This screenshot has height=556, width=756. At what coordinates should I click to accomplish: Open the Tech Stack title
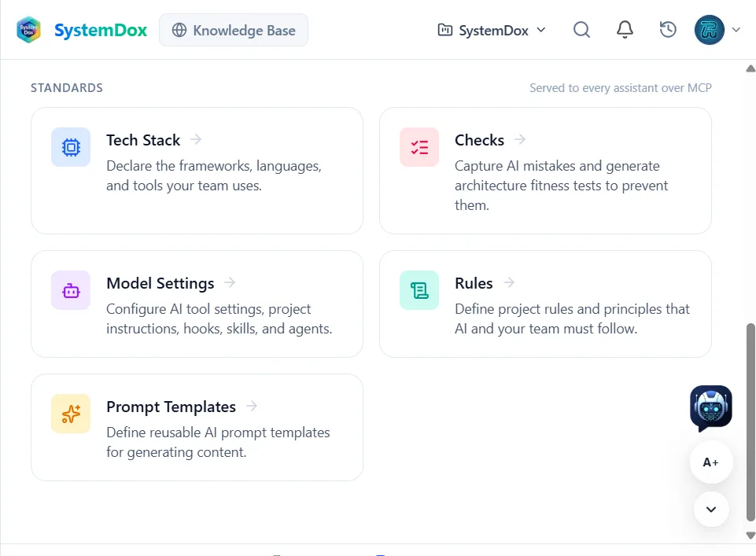143,140
